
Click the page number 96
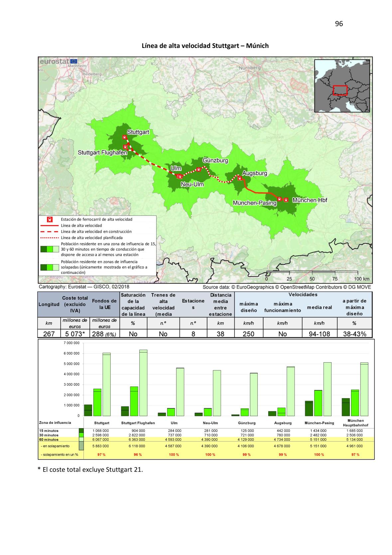pyautogui.click(x=339, y=24)
